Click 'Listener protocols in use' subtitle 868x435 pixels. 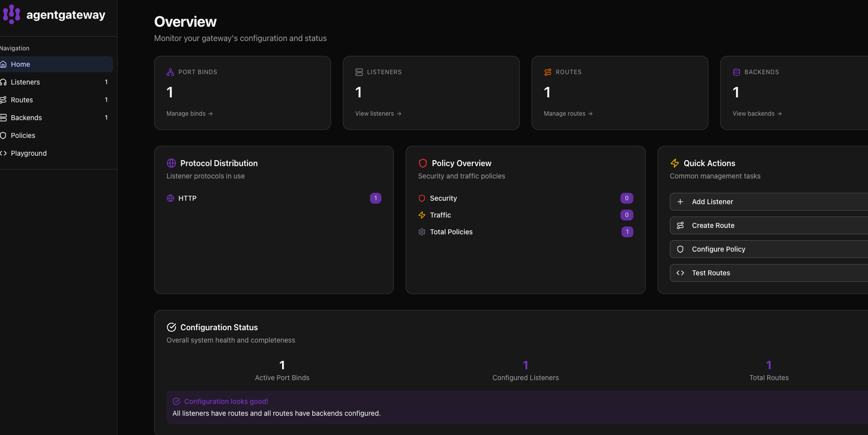[x=206, y=176]
